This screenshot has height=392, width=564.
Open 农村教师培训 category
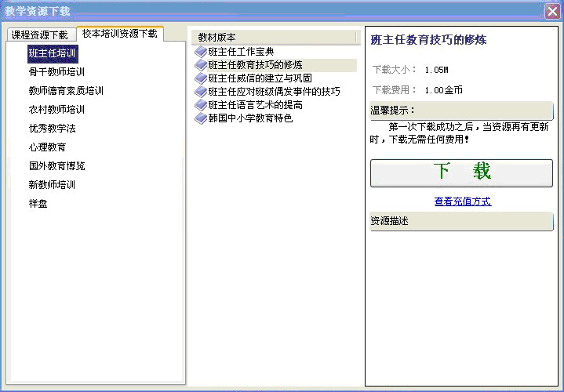click(x=56, y=110)
